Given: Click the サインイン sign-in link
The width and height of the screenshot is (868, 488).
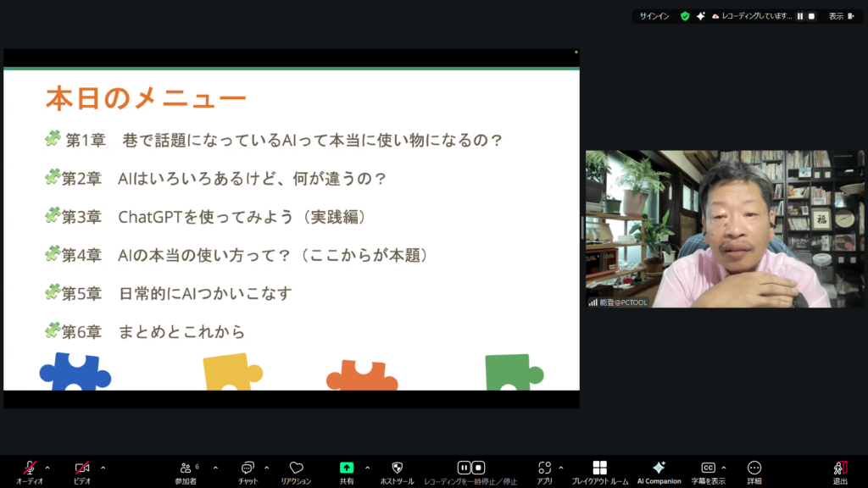Looking at the screenshot, I should point(654,16).
